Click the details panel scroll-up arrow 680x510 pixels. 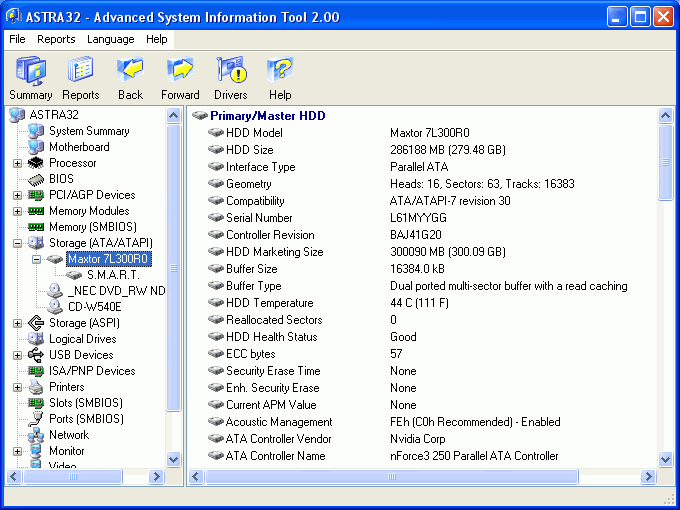tap(665, 115)
